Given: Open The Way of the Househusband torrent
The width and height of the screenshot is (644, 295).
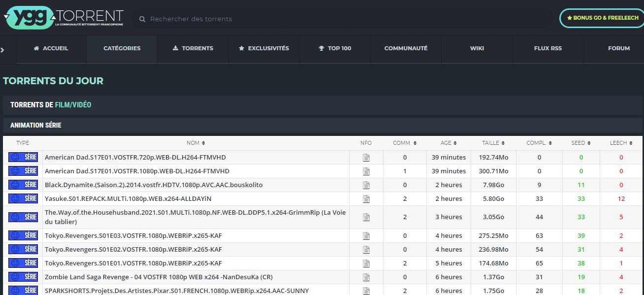Looking at the screenshot, I should (x=195, y=217).
